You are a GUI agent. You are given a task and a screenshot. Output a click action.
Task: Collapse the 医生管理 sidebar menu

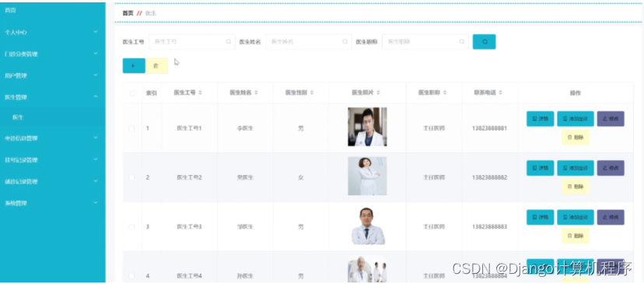53,97
